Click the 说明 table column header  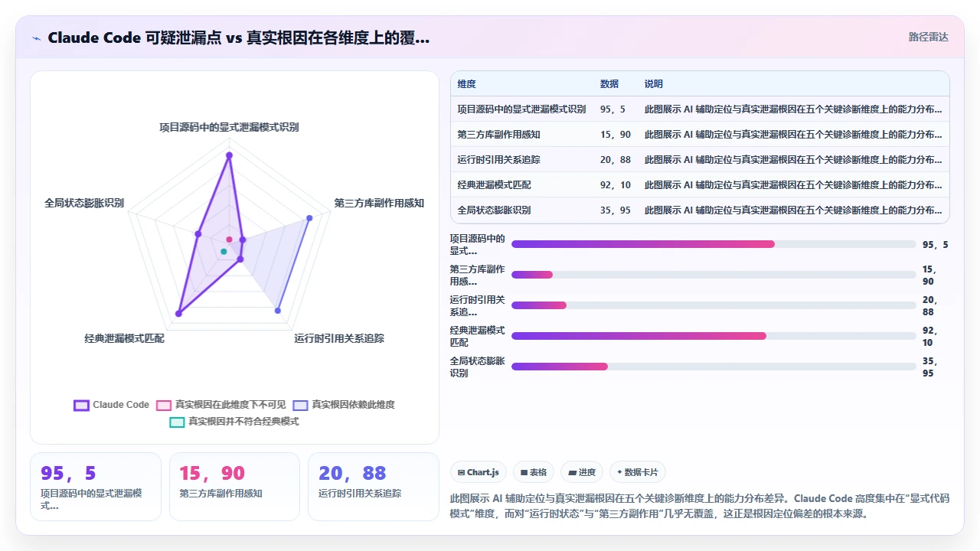(653, 84)
